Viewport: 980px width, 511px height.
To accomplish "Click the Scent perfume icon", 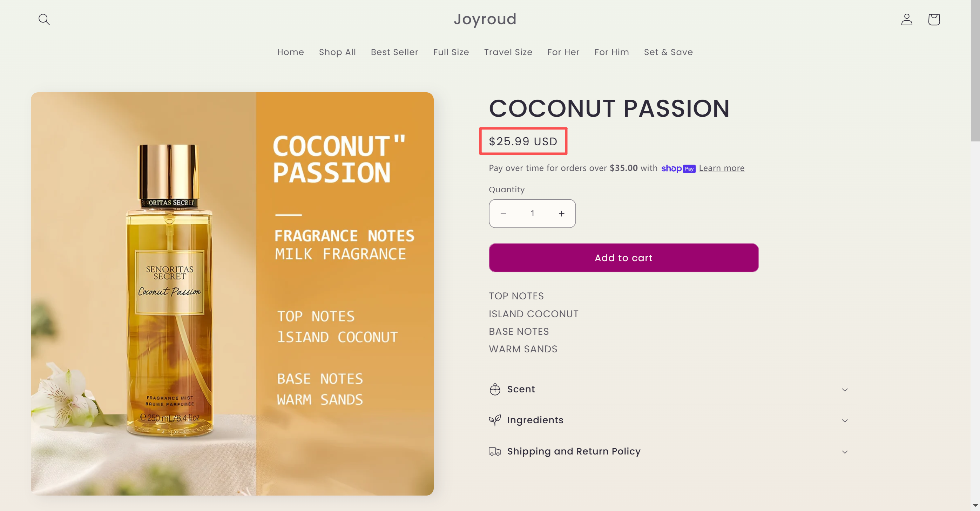I will click(495, 389).
